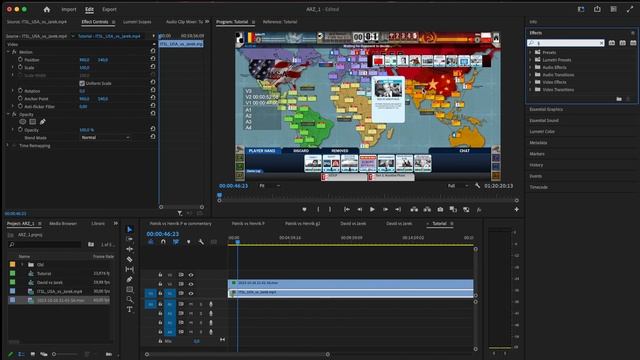Select the Razor tool
640x360 pixels.
[130, 259]
